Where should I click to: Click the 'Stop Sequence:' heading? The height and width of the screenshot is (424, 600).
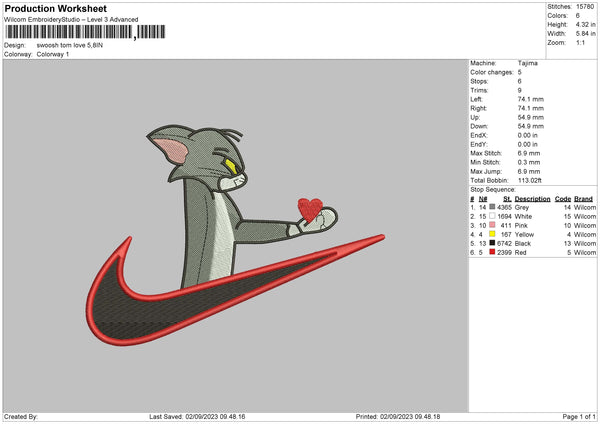pyautogui.click(x=493, y=190)
